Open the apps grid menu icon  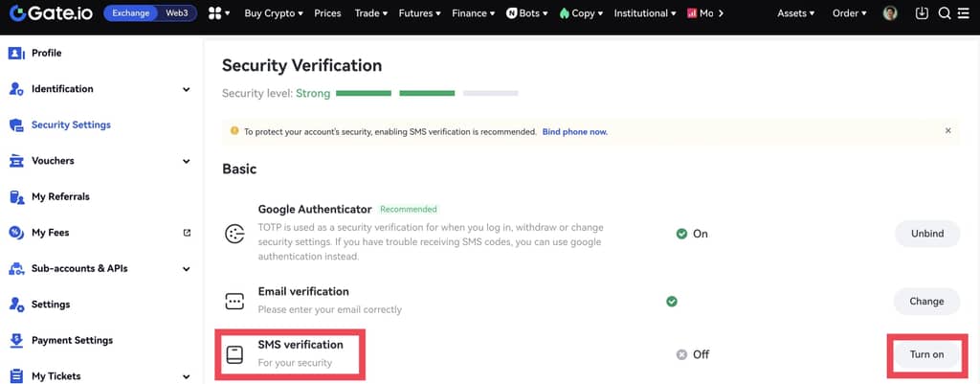pos(214,13)
